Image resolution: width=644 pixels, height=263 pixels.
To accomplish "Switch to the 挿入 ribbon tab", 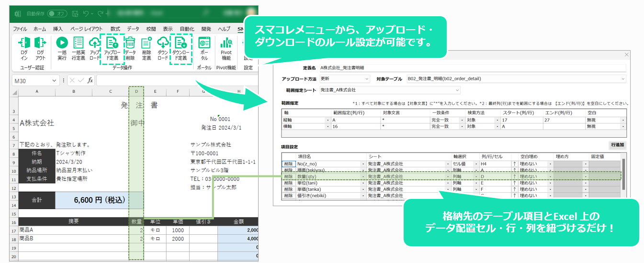I will [58, 29].
